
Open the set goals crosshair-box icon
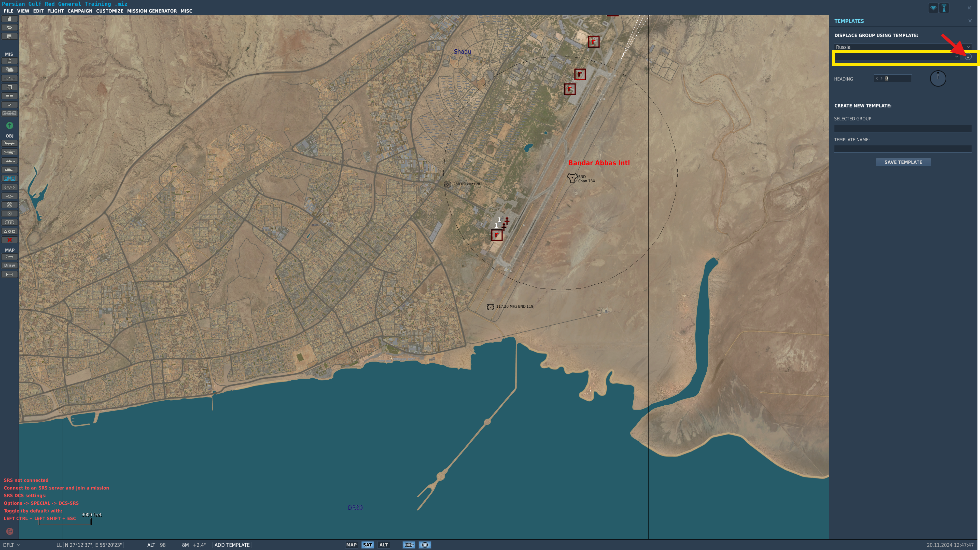[9, 87]
